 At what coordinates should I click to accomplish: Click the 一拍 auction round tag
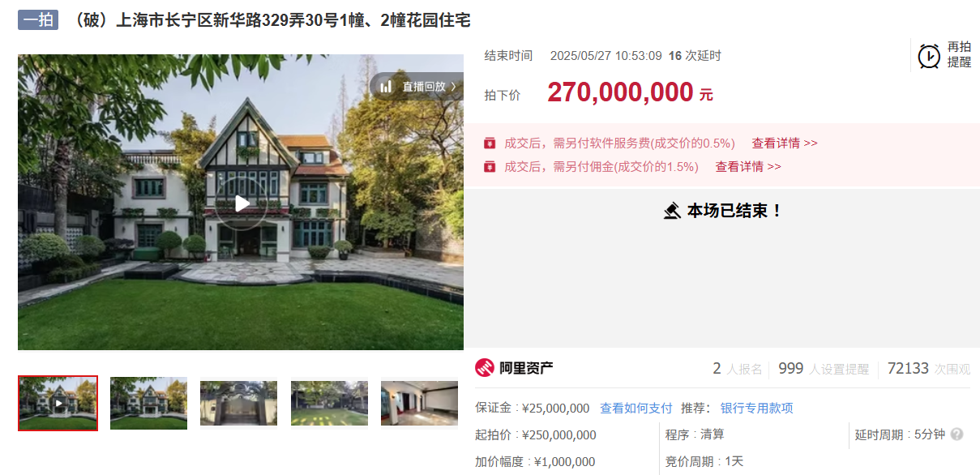pyautogui.click(x=38, y=19)
